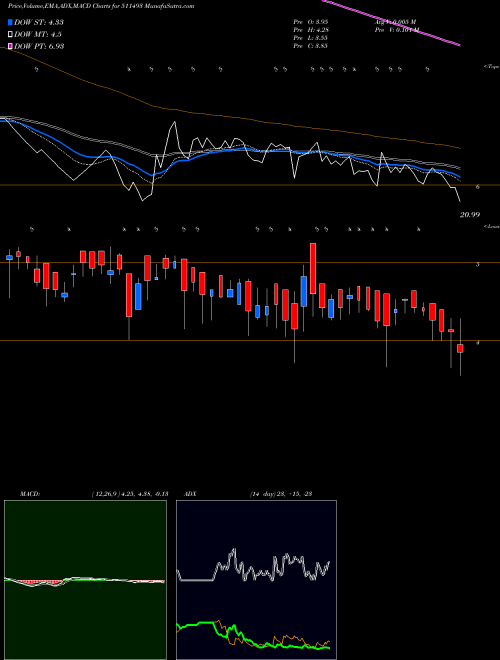Select the 'DOW PT: 6.93' legend text
The width and height of the screenshot is (500, 660).
tap(39, 46)
